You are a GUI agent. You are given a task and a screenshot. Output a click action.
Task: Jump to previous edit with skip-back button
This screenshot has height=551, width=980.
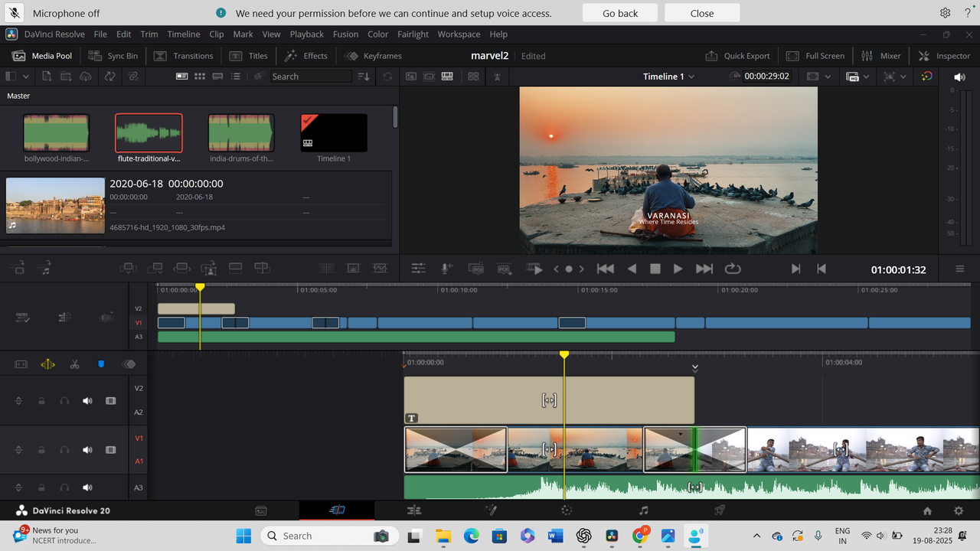coord(606,269)
